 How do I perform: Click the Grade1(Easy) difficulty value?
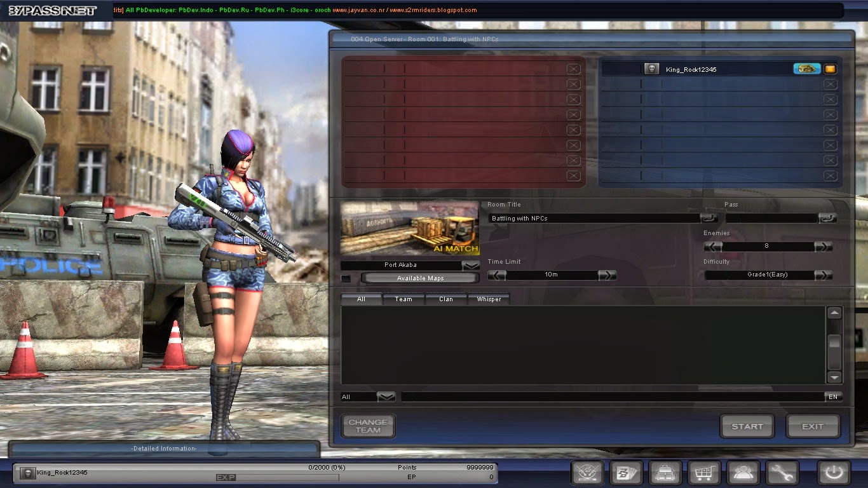(768, 275)
